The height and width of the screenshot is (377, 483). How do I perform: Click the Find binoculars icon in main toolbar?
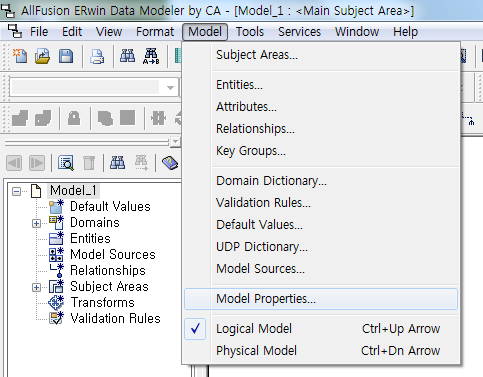127,56
